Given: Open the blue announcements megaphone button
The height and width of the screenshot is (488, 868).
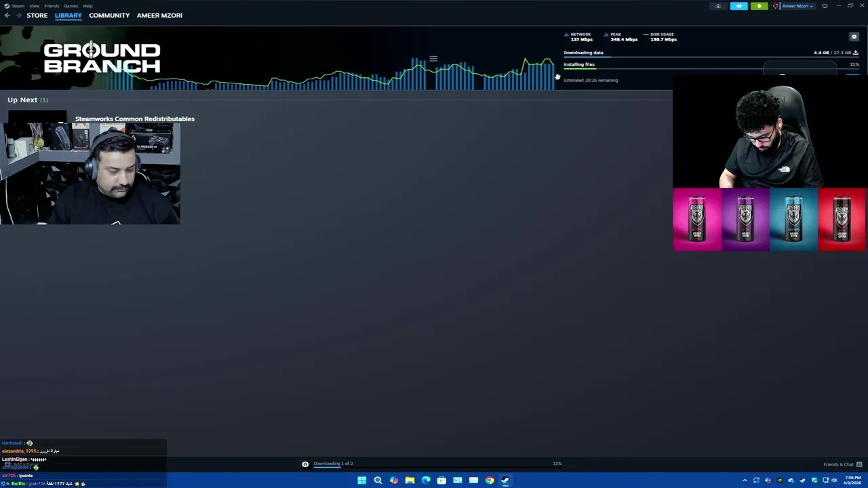Looking at the screenshot, I should click(738, 6).
